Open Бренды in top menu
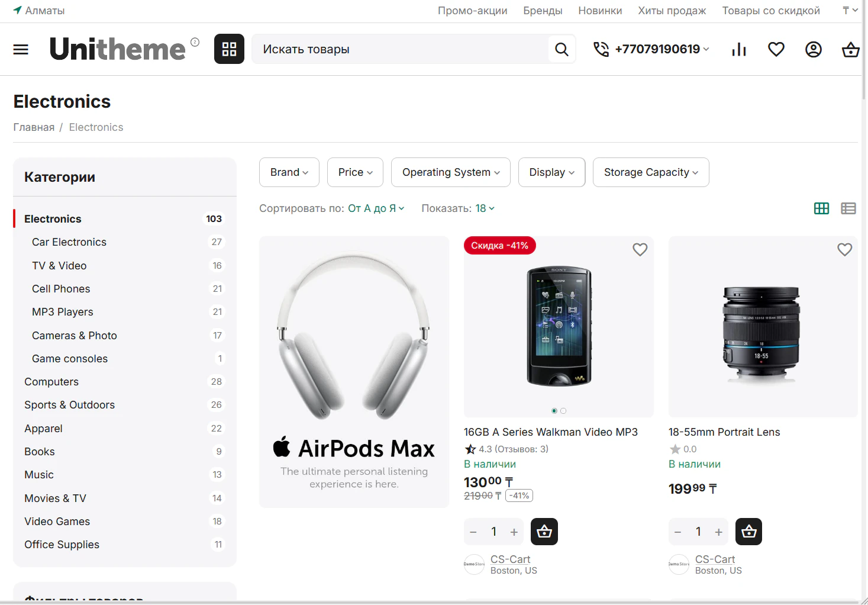 click(x=543, y=11)
